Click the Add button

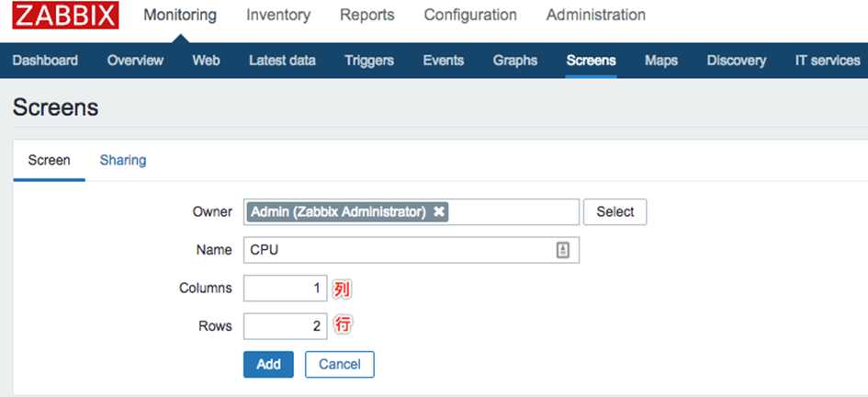(x=268, y=364)
